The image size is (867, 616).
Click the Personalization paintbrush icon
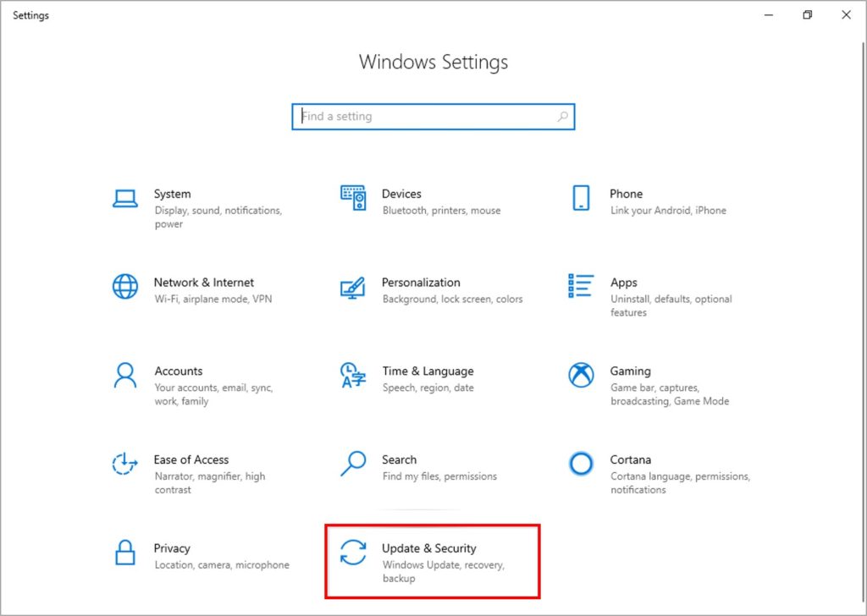(353, 288)
